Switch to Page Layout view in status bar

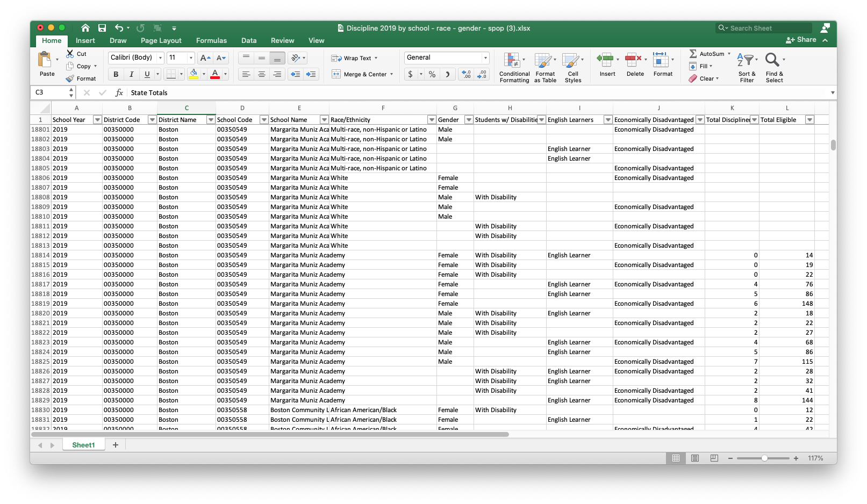(695, 458)
